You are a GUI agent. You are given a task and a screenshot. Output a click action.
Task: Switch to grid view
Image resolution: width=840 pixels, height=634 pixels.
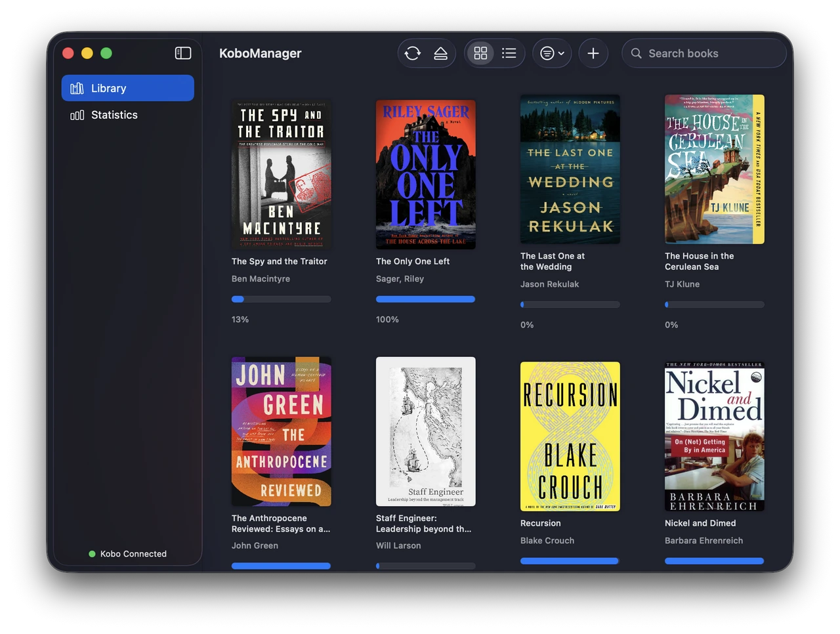point(480,53)
